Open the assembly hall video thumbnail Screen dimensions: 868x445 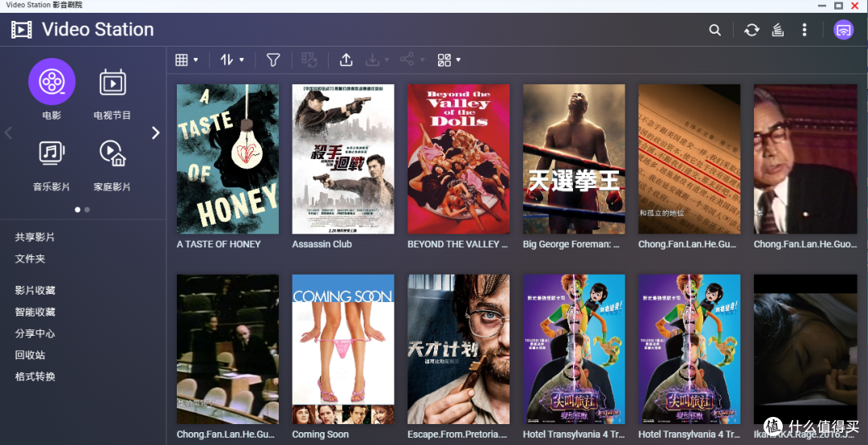227,349
